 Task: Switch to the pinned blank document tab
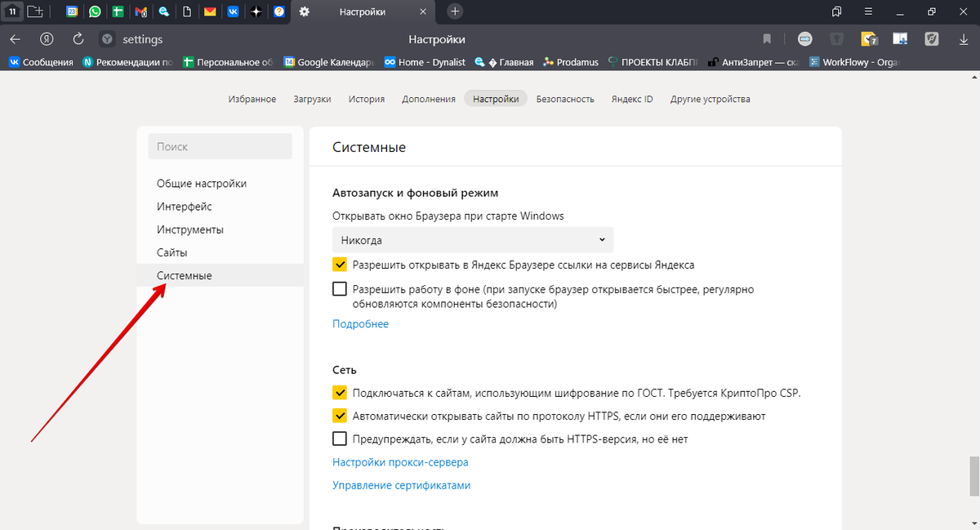click(187, 11)
